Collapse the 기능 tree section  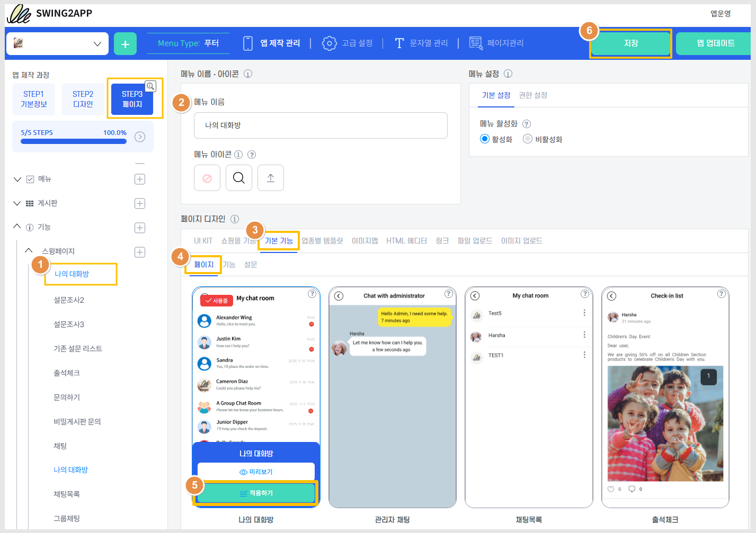click(17, 227)
